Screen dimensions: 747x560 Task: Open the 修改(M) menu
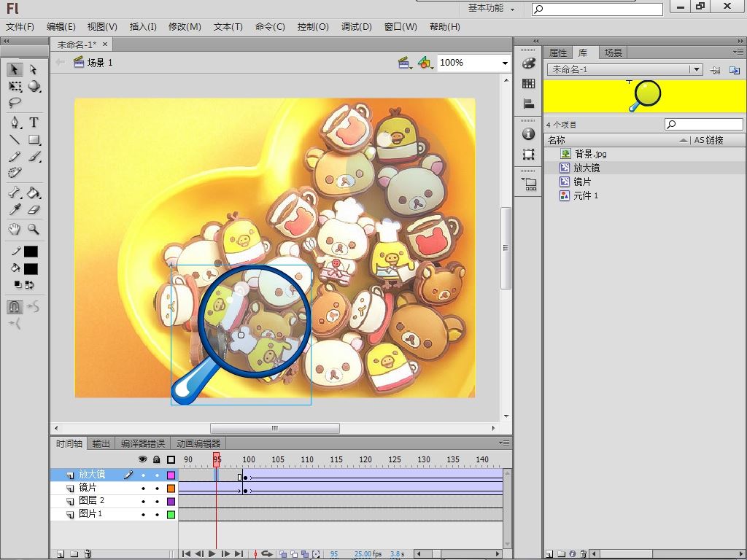pos(185,27)
